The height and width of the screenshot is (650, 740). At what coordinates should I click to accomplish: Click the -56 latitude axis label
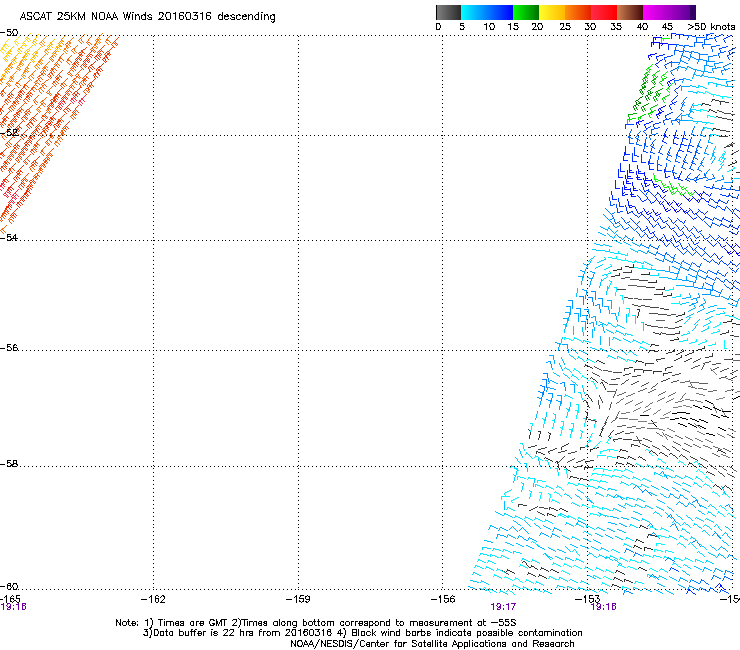click(x=9, y=348)
